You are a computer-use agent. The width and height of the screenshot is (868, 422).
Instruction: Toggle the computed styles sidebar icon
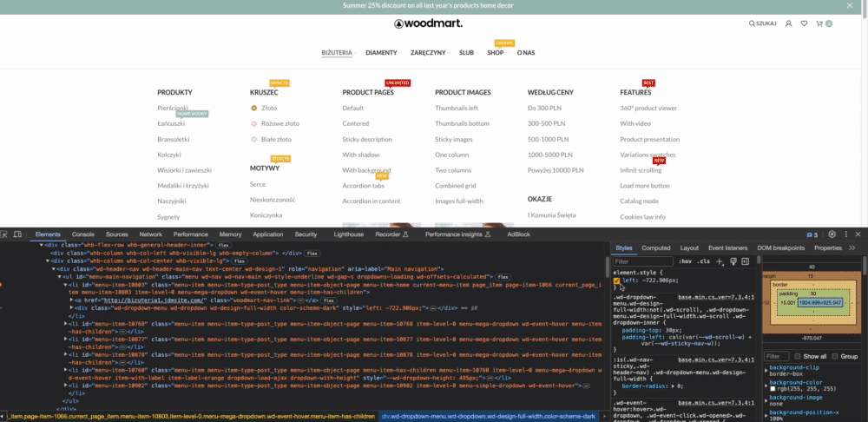[745, 261]
